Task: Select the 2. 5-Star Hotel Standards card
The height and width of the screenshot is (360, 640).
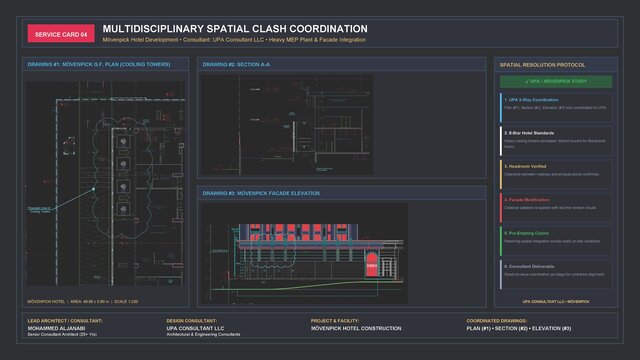Action: tap(556, 141)
